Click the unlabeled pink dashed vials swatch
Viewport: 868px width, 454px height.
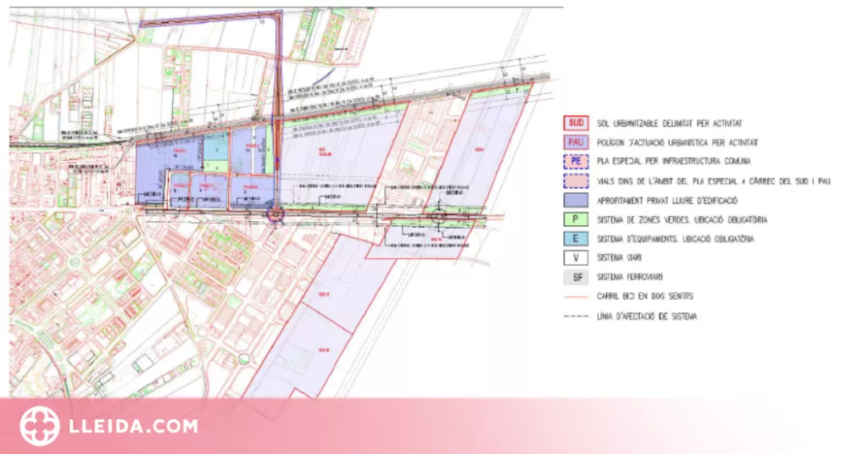click(576, 180)
